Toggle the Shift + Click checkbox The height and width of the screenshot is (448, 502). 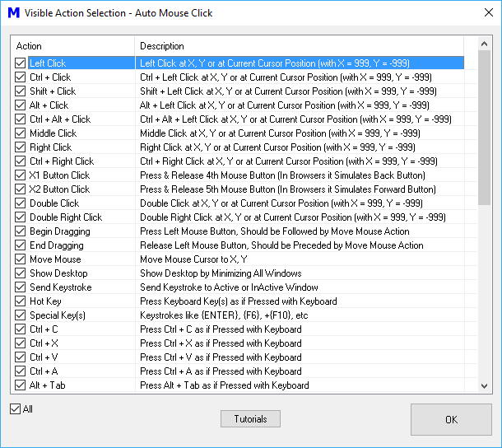(21, 91)
